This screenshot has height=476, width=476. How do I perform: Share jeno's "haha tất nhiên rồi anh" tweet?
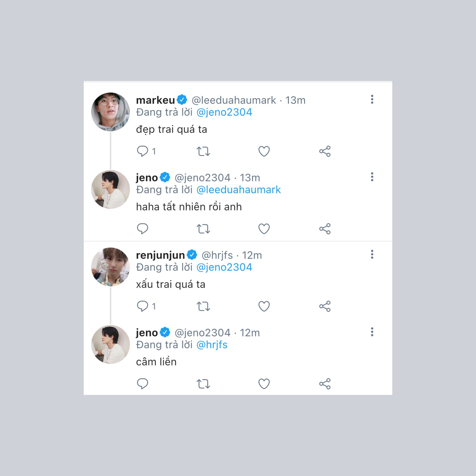coord(325,229)
